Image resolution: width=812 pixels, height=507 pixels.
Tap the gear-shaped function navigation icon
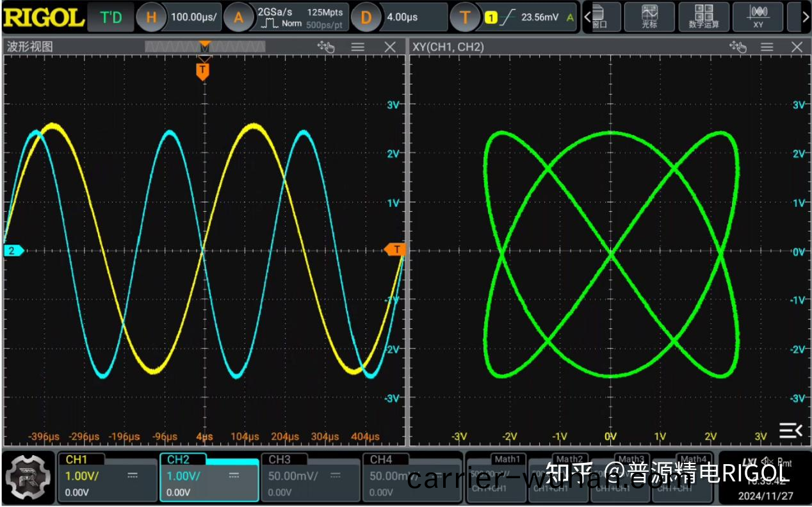tap(29, 478)
